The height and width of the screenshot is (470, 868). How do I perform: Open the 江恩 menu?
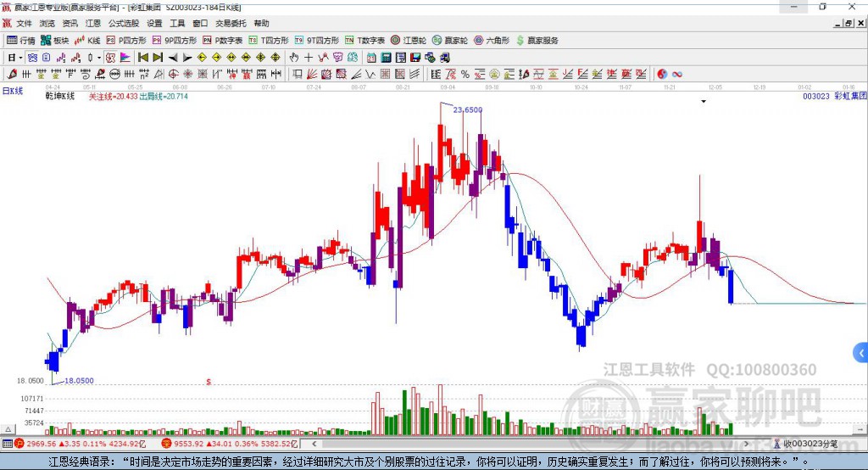click(93, 23)
